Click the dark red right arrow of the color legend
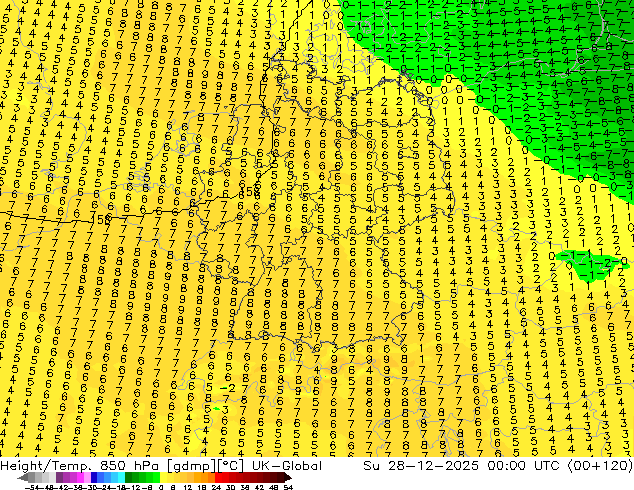The height and width of the screenshot is (490, 634). tap(287, 478)
